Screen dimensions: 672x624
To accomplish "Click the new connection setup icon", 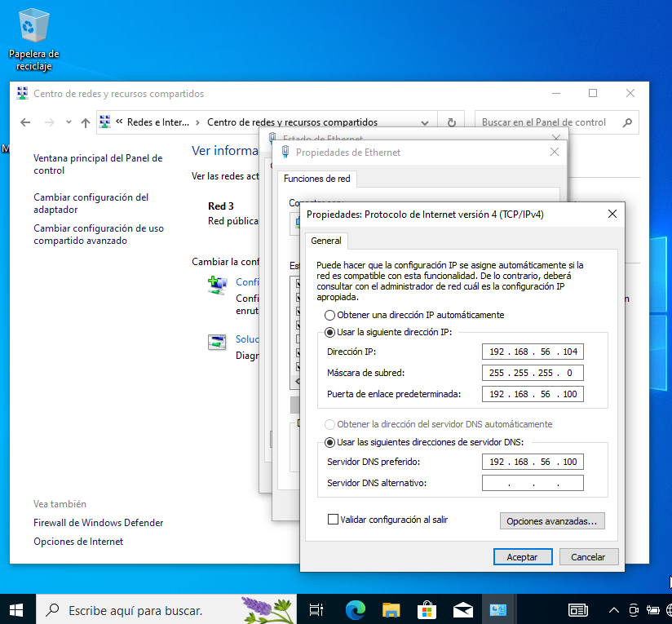I will (x=217, y=285).
